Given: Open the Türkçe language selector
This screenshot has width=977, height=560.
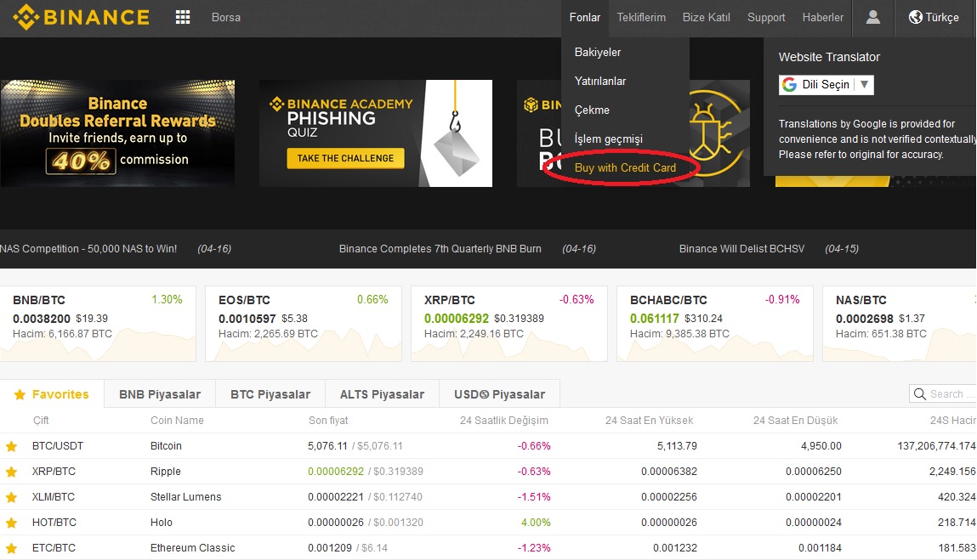Looking at the screenshot, I should pyautogui.click(x=934, y=18).
